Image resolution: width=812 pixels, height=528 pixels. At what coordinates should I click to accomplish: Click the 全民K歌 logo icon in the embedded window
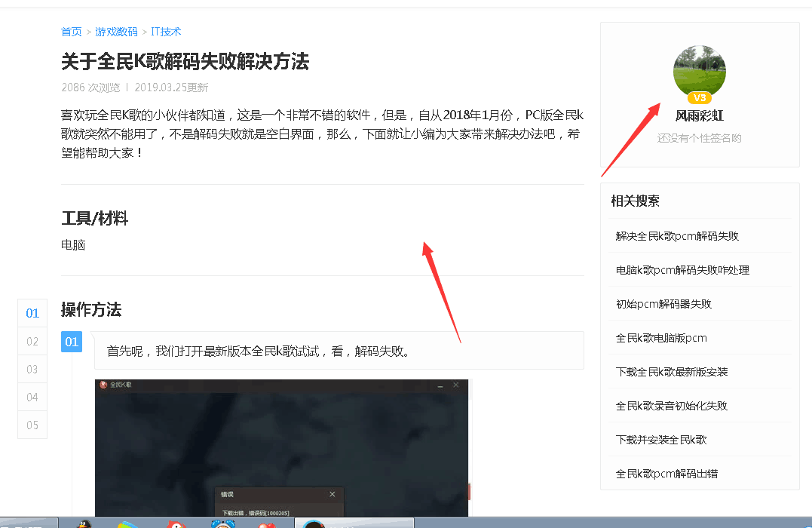click(103, 385)
